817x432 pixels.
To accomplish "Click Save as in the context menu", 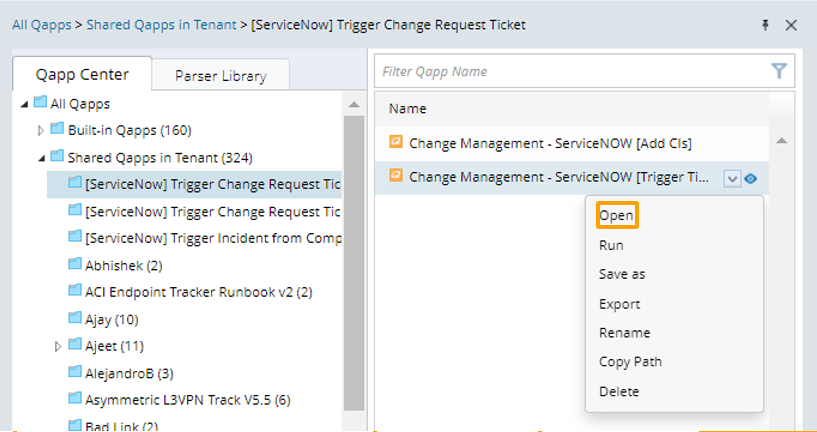I will (622, 274).
